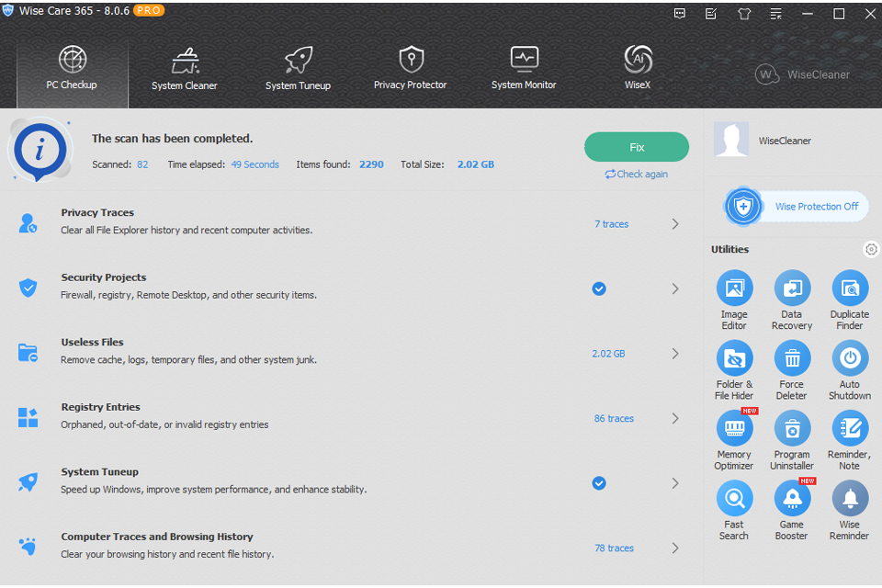Expand the Useless Files row arrow
The width and height of the screenshot is (882, 588).
tap(675, 354)
